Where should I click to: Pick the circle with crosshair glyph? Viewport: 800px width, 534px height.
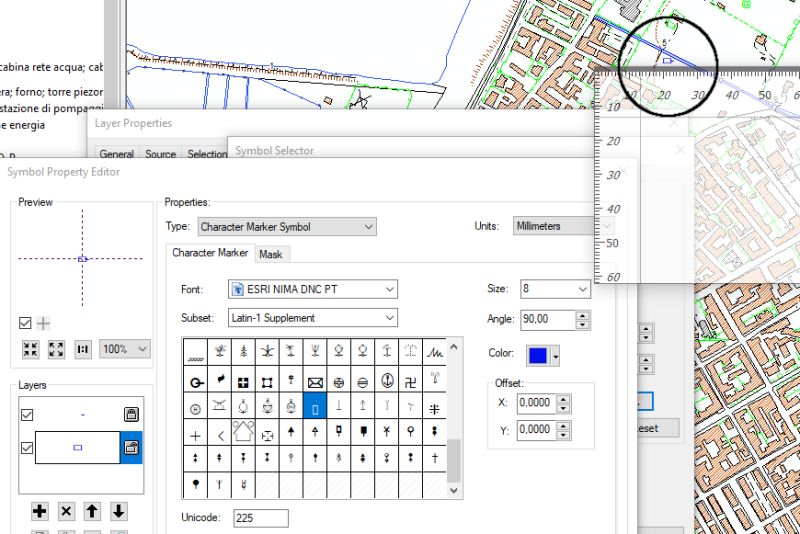coord(339,381)
